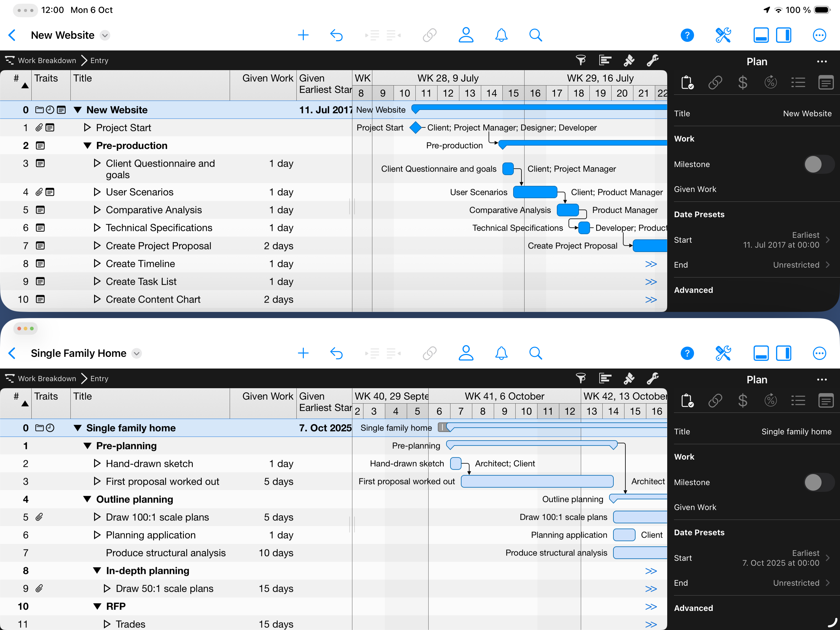Open the filter funnel above the Gantt chart
840x630 pixels.
[x=581, y=60]
